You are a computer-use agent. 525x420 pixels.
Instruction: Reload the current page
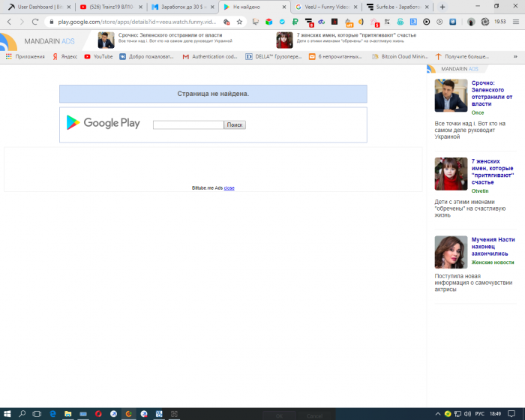pos(34,22)
